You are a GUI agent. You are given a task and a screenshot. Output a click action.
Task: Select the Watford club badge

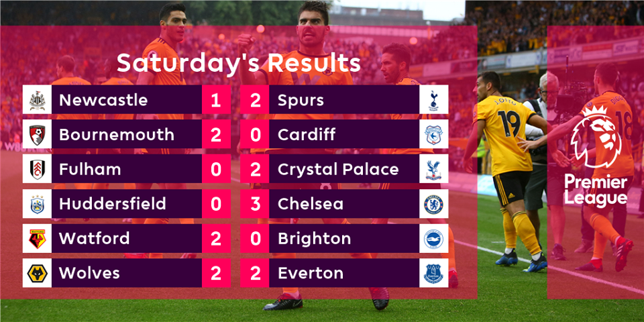click(37, 238)
